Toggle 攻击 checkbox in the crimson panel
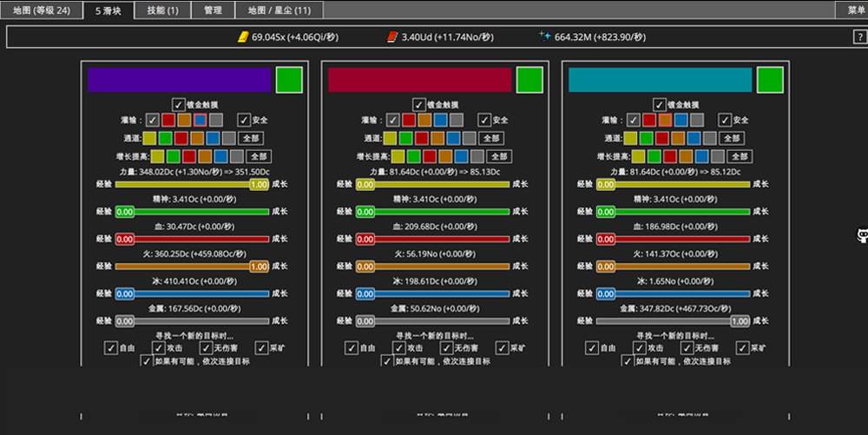This screenshot has height=435, width=868. point(399,347)
